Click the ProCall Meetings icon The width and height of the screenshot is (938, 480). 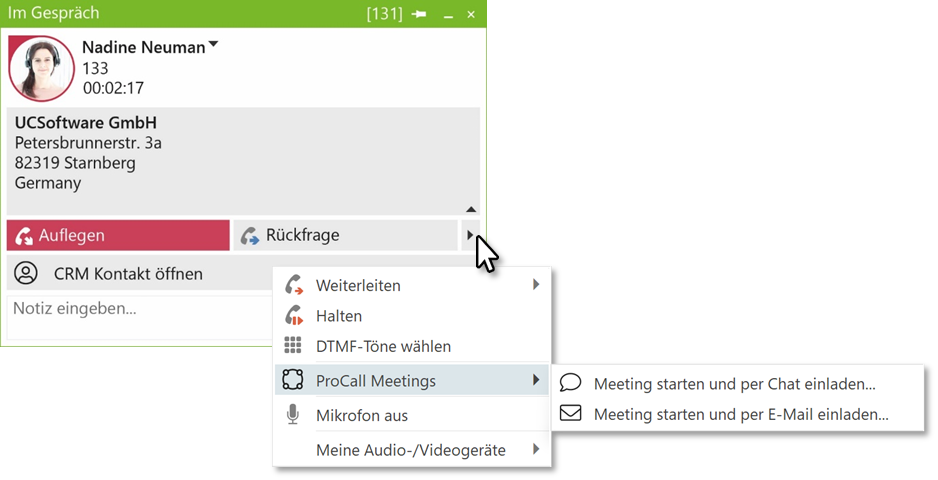(x=293, y=380)
